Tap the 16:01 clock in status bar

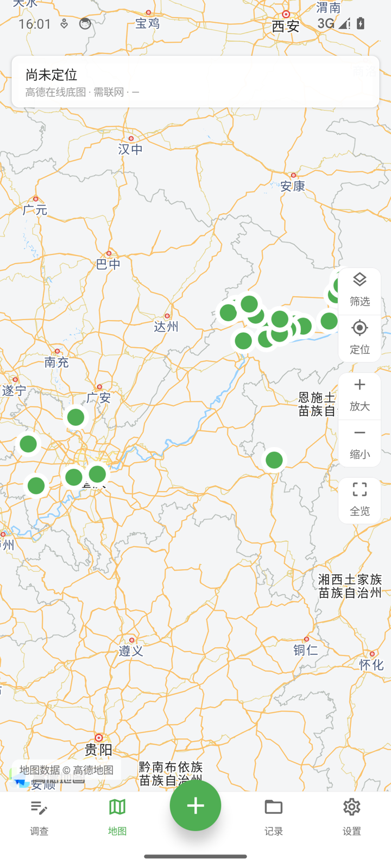point(35,24)
